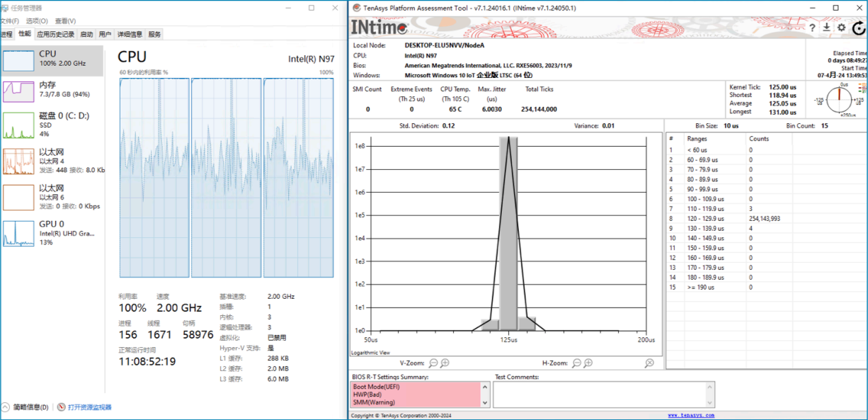Switch to the 详细信息 tab
The image size is (868, 420).
[x=130, y=34]
